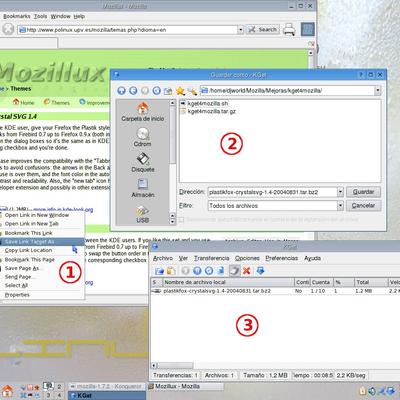The image size is (400, 400).
Task: Choose Save Link Target As in context menu
Action: (x=42, y=241)
